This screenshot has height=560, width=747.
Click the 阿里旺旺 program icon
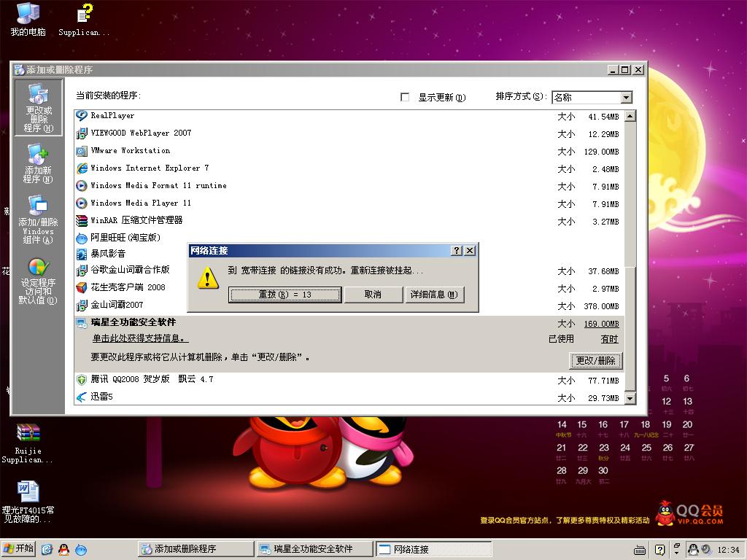82,238
